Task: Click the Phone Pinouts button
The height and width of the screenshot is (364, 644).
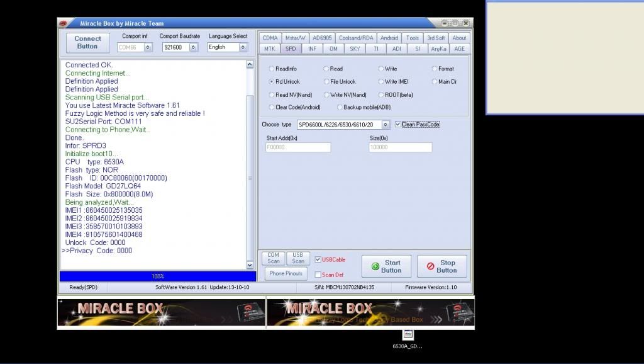Action: pos(286,273)
